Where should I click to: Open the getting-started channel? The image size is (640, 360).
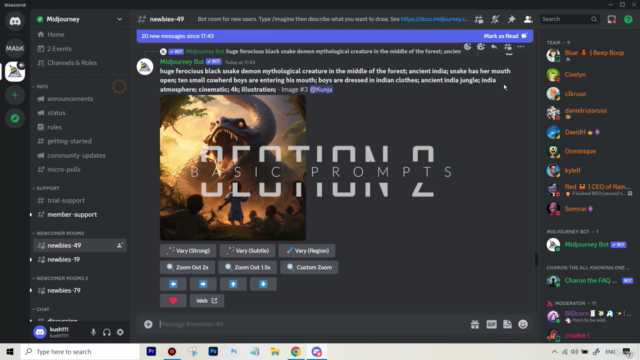pyautogui.click(x=80, y=141)
